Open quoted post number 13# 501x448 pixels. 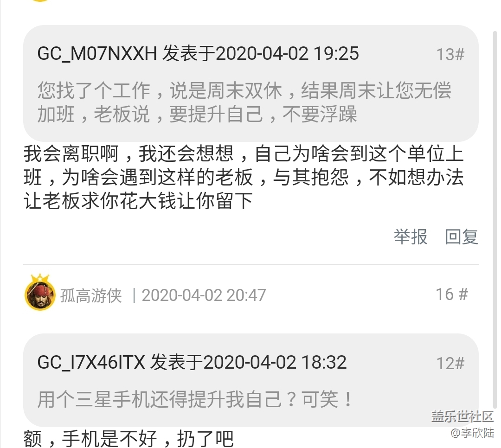450,54
